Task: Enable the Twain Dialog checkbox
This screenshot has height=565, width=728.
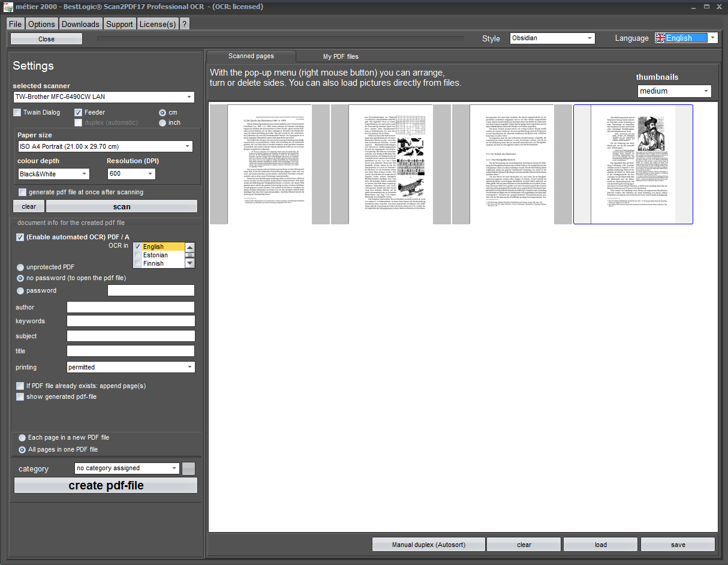Action: (x=17, y=112)
